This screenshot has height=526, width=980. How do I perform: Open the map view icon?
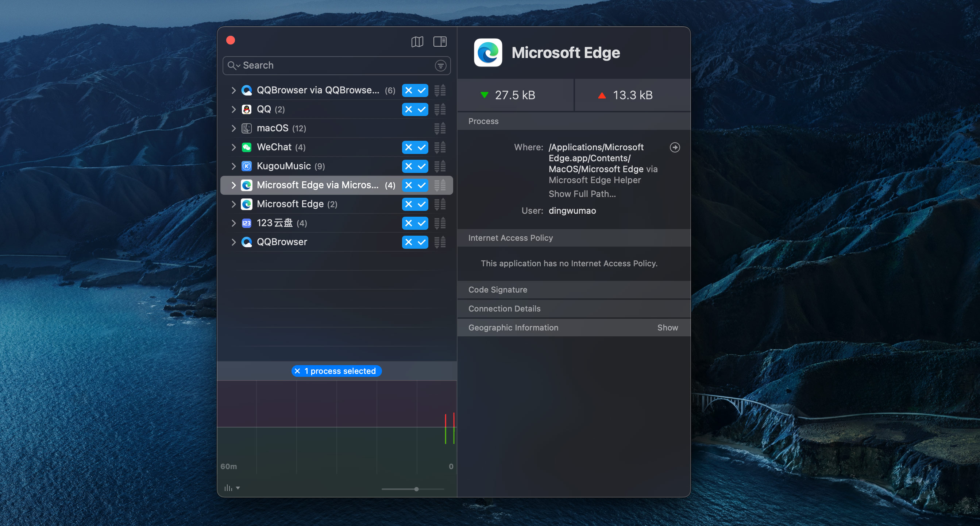pos(417,42)
